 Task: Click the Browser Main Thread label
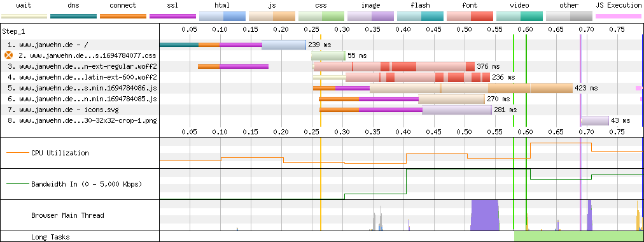[x=67, y=215]
